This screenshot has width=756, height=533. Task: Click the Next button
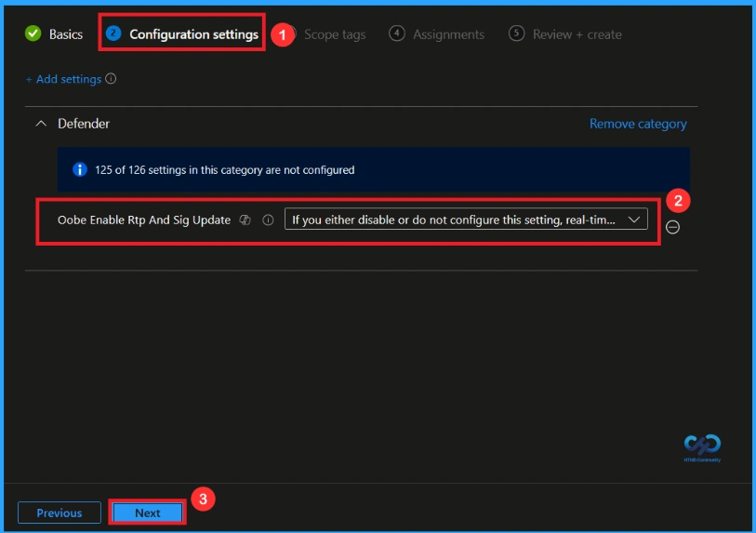pyautogui.click(x=148, y=513)
